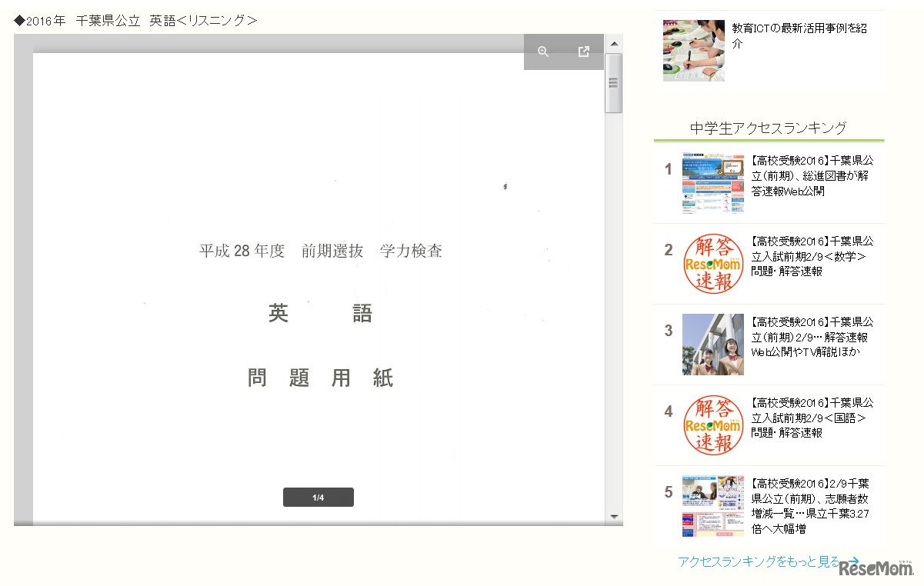
Task: Click the 1/4 page indicator bar
Action: pyautogui.click(x=318, y=497)
